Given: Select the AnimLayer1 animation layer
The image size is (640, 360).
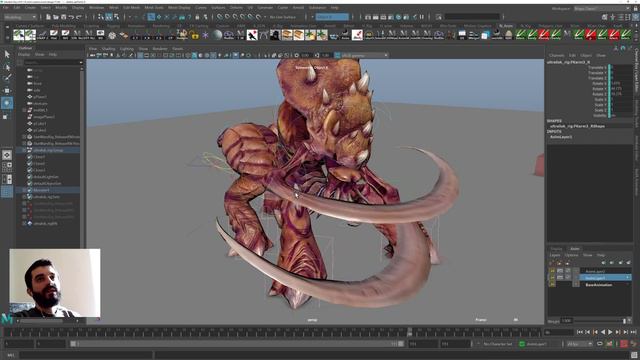Looking at the screenshot, I should pyautogui.click(x=605, y=278).
